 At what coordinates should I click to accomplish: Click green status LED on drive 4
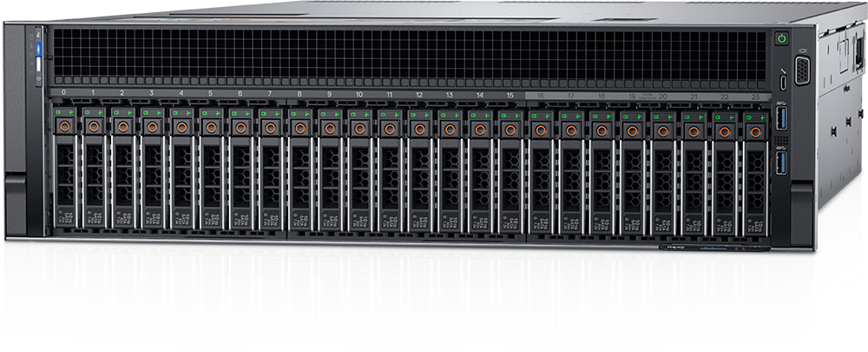pyautogui.click(x=176, y=113)
